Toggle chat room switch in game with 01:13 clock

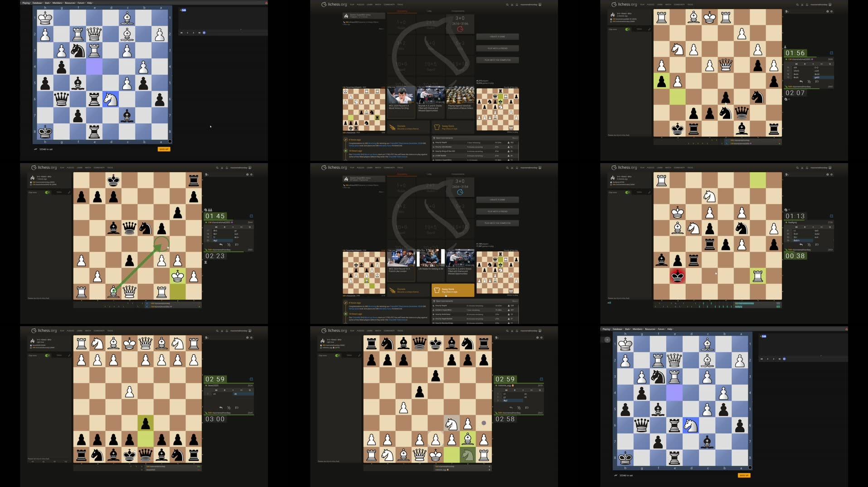(x=628, y=193)
